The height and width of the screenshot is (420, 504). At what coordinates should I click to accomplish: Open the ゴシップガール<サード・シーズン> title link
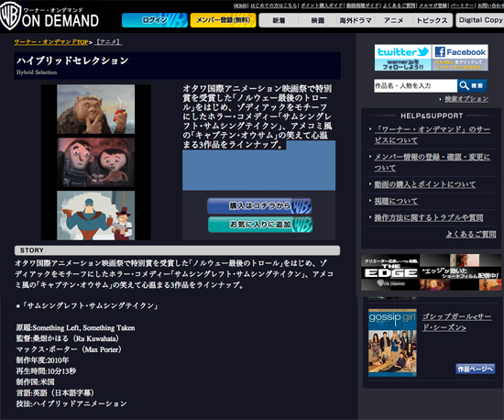pos(456,322)
